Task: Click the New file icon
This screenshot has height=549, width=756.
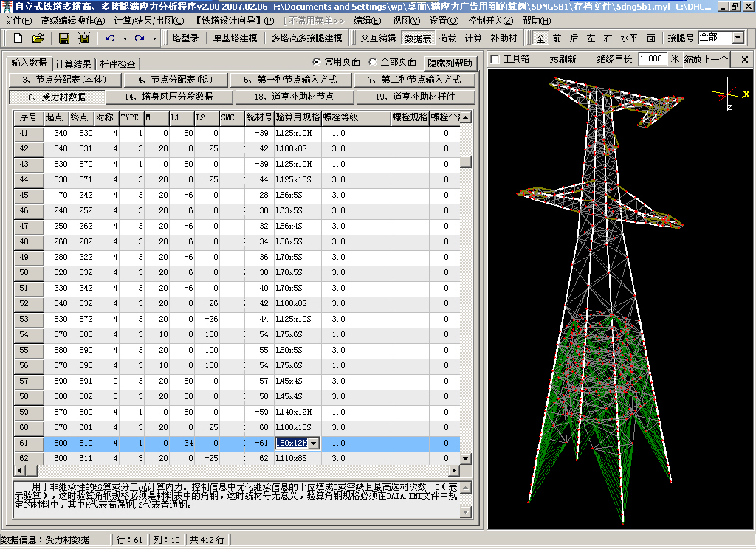Action: (18, 38)
